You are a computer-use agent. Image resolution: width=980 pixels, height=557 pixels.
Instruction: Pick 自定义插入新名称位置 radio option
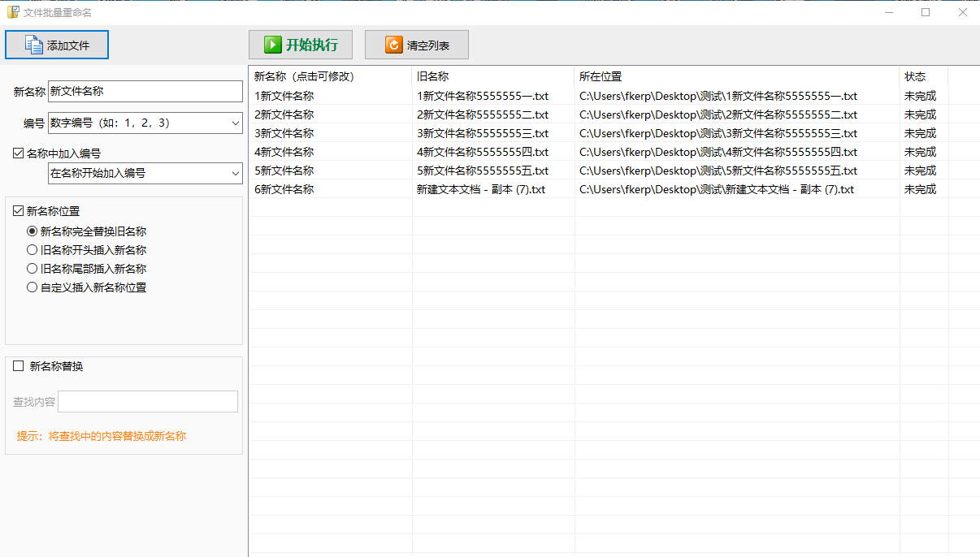coord(33,287)
